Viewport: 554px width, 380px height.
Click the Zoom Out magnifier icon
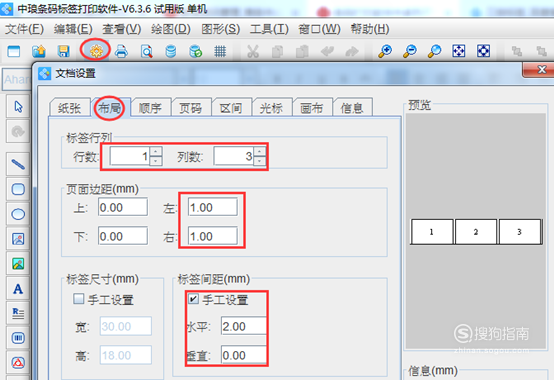pyautogui.click(x=410, y=52)
